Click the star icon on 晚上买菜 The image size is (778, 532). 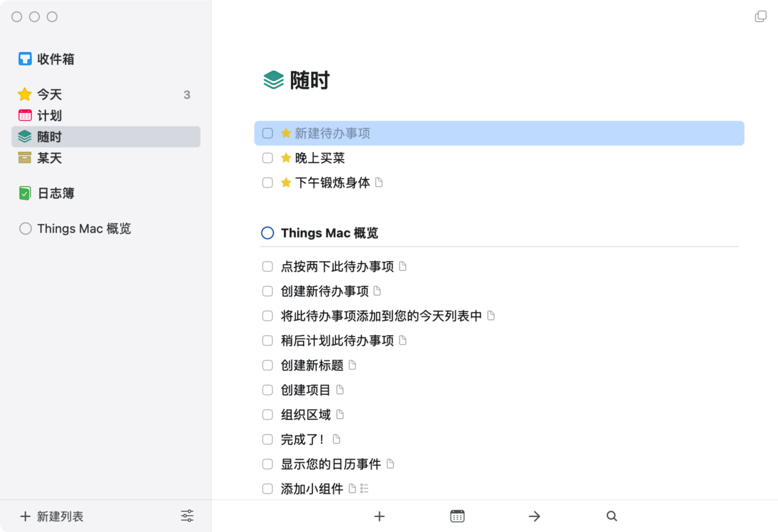pyautogui.click(x=286, y=157)
